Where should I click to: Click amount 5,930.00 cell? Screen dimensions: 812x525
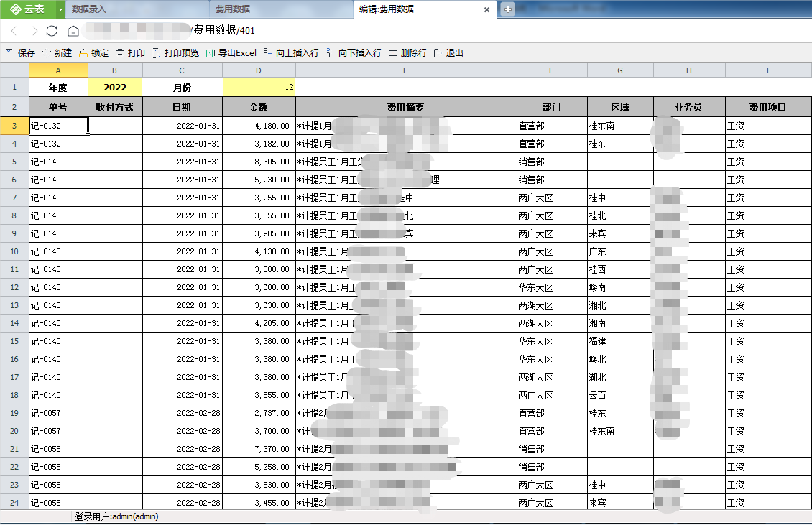point(259,180)
